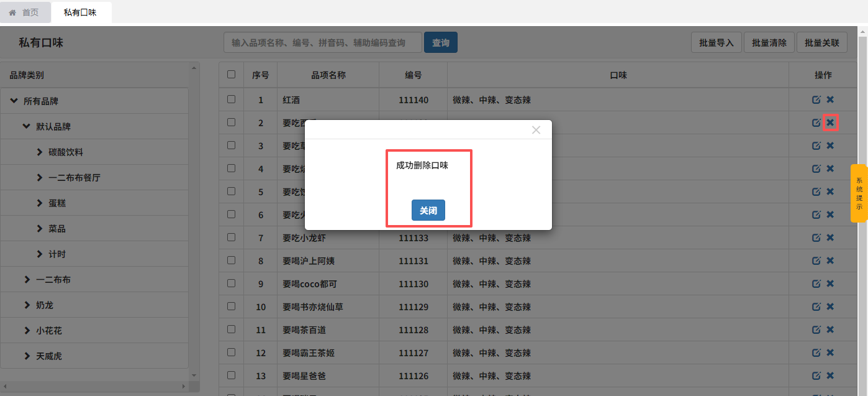Edit flavors in row number 6
Image resolution: width=868 pixels, height=396 pixels.
tap(816, 214)
